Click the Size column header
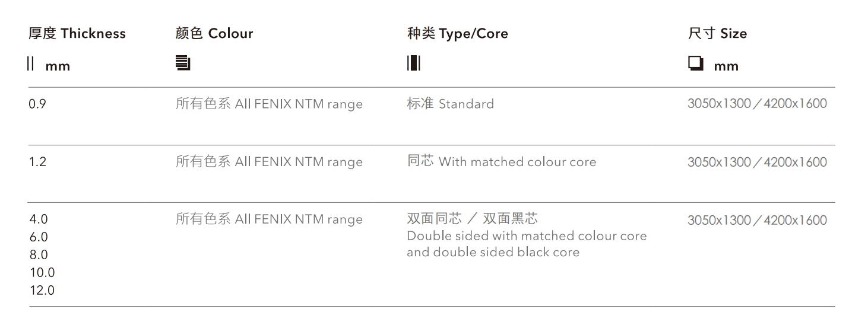Viewport: 868px width, 312px height. pyautogui.click(x=717, y=34)
